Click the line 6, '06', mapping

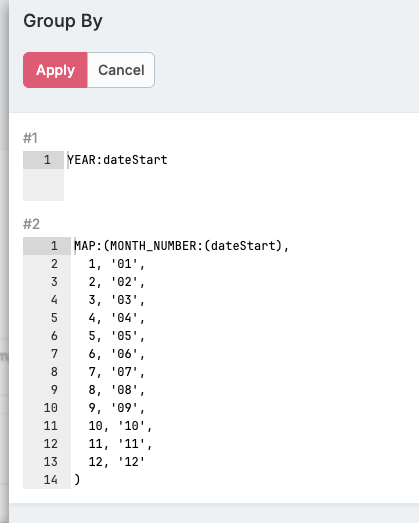116,354
